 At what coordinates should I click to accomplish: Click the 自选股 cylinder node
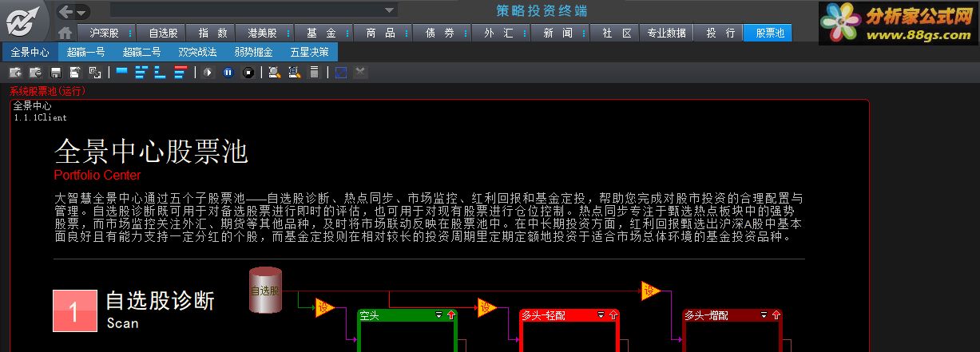(265, 291)
